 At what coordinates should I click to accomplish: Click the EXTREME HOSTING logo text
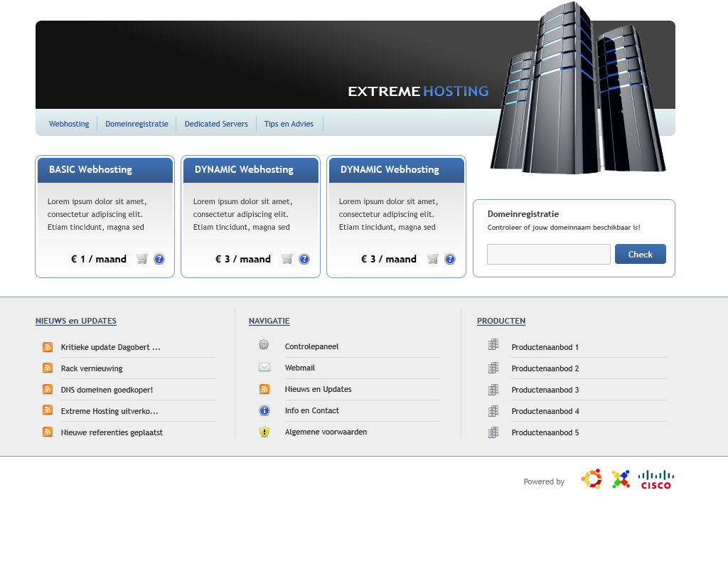click(418, 91)
